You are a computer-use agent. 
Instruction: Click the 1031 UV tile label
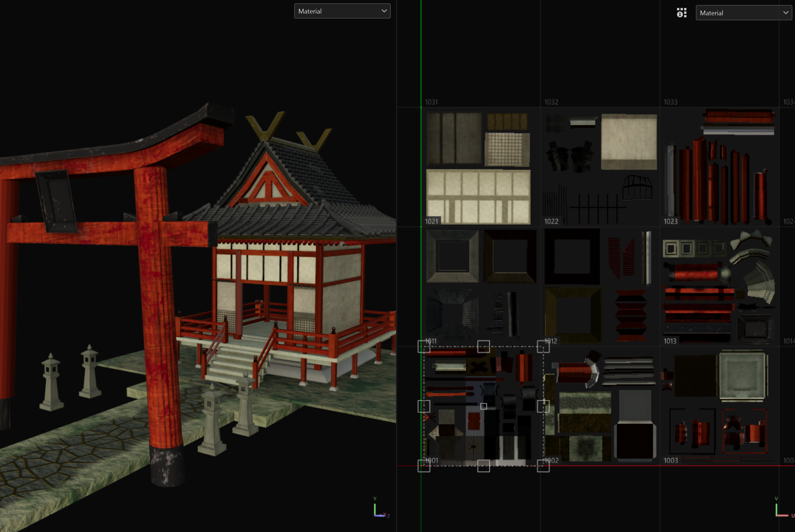(431, 102)
